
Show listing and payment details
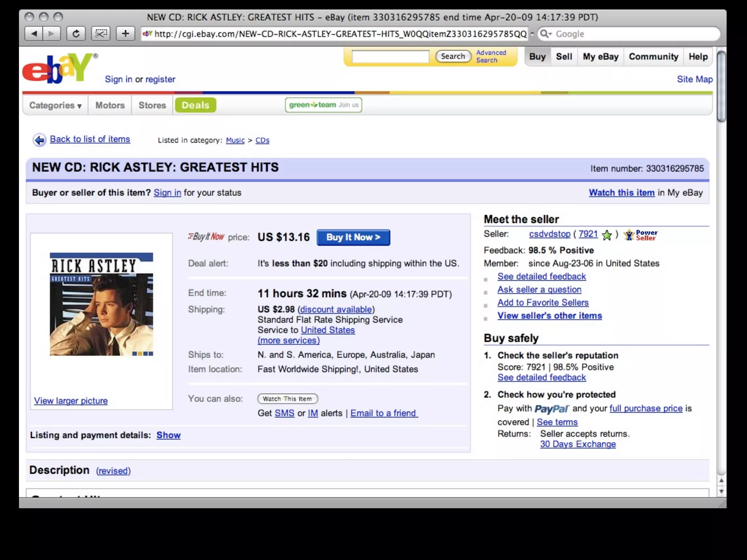168,435
